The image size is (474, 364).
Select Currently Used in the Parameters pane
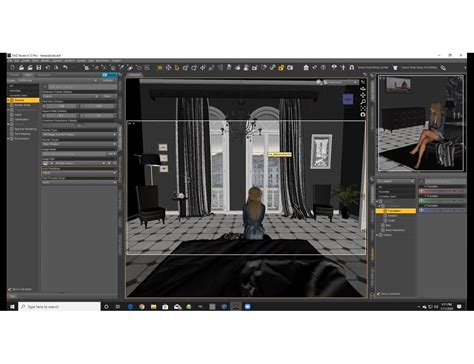387,196
